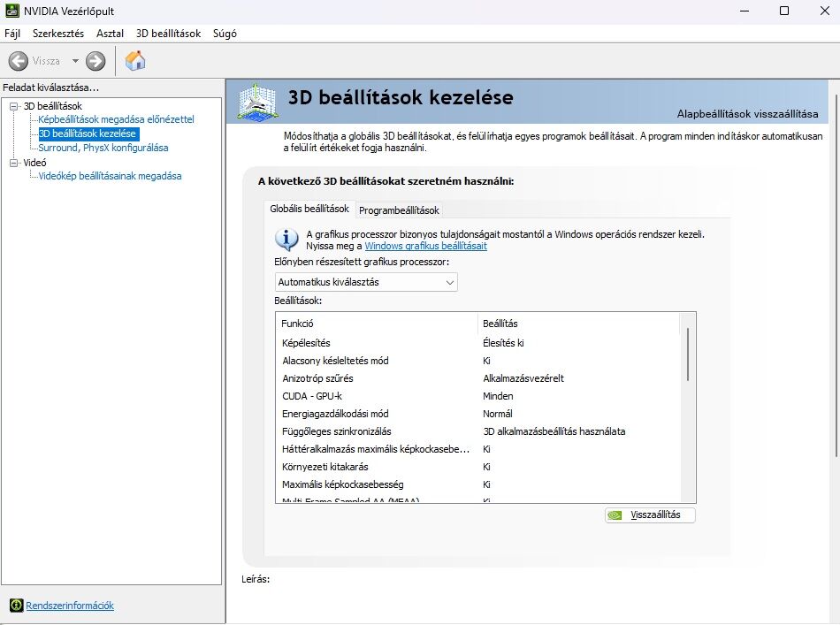The width and height of the screenshot is (840, 625).
Task: Open the Windows grafikus beállításait link
Action: click(x=426, y=246)
